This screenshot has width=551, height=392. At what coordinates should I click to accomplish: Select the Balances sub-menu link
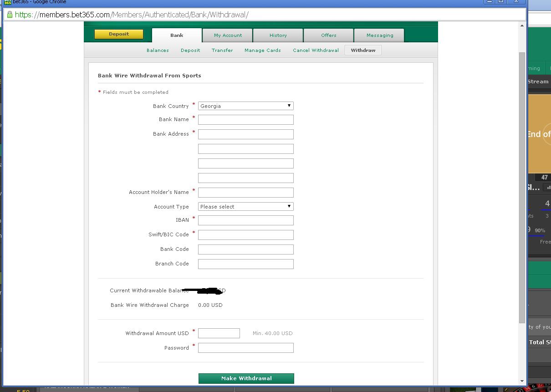pos(158,51)
